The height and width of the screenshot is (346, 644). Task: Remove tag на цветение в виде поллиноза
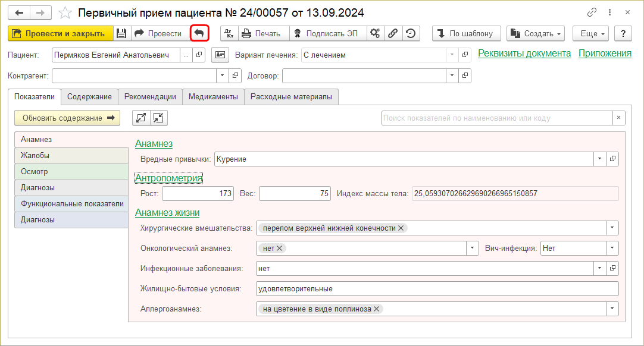376,309
